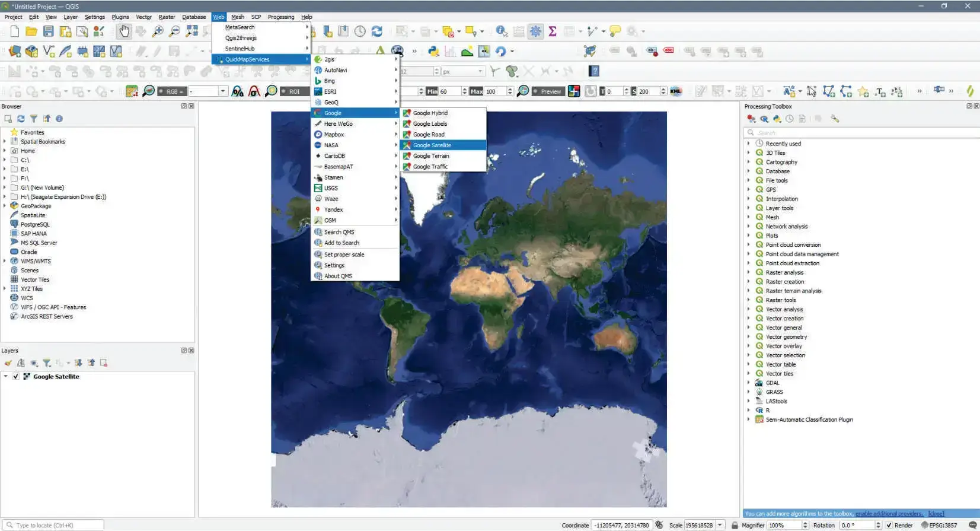Select the Pan Map hand tool
The width and height of the screenshot is (980, 531).
tap(124, 31)
